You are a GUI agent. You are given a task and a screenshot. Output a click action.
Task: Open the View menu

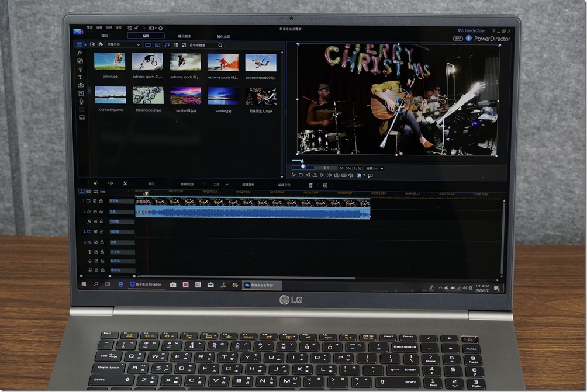coord(109,27)
